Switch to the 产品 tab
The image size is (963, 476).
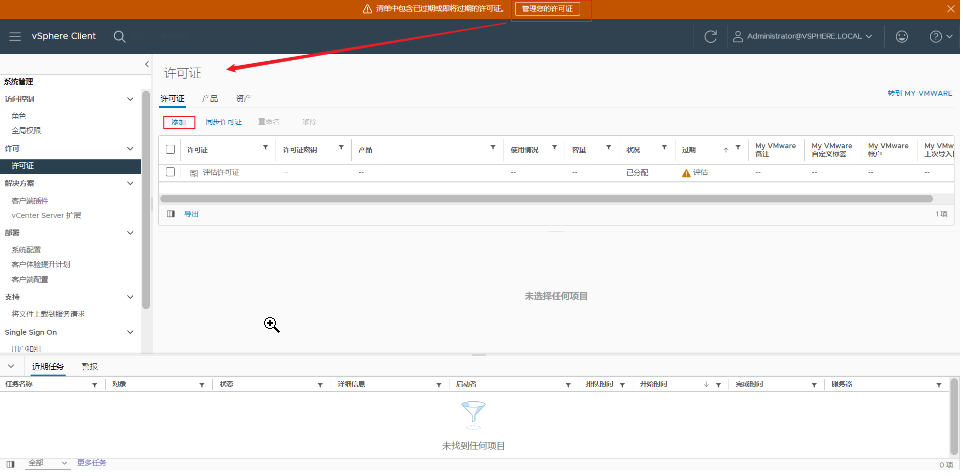point(210,98)
